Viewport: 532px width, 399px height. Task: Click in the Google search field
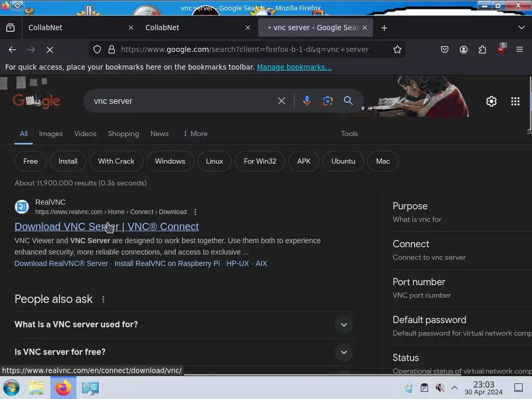[x=183, y=101]
